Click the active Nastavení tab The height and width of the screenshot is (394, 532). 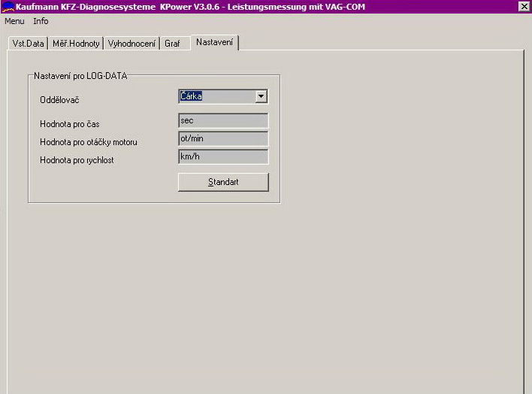[x=215, y=42]
